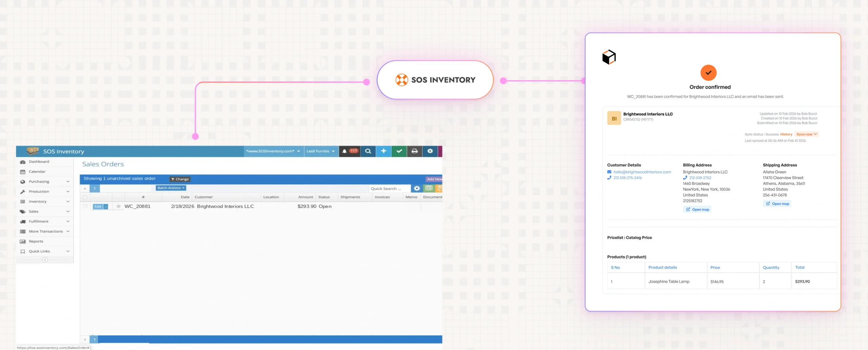The image size is (868, 350).
Task: Click into the Quick Search field
Action: (390, 189)
